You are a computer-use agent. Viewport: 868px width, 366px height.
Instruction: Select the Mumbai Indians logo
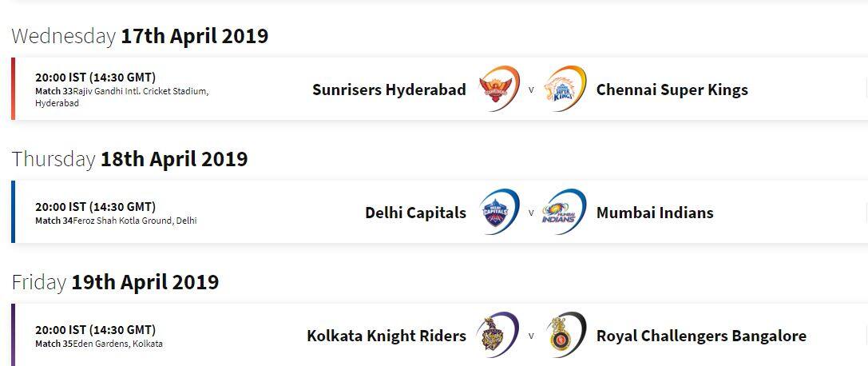pyautogui.click(x=565, y=212)
